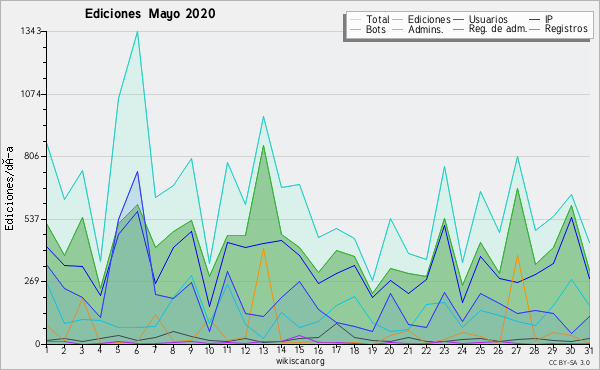Click the 'Registros' legend entry
The width and height of the screenshot is (600, 370).
pos(566,29)
